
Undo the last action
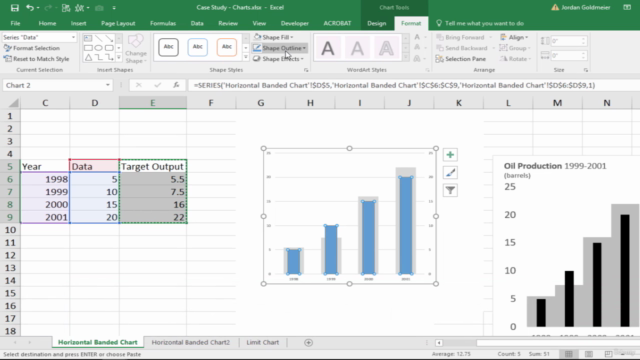(30, 7)
